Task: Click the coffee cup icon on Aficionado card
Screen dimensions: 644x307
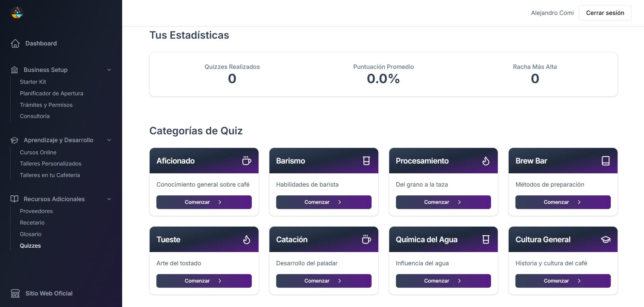Action: point(247,161)
